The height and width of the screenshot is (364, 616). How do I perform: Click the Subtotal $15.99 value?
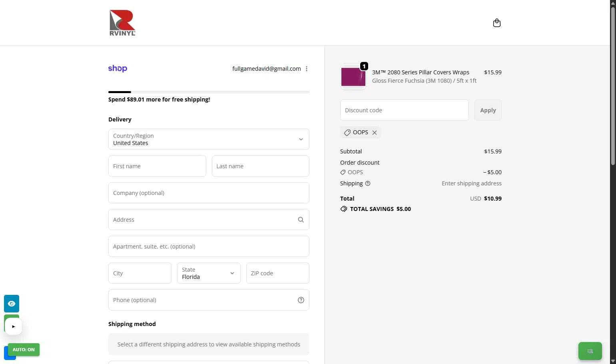493,151
